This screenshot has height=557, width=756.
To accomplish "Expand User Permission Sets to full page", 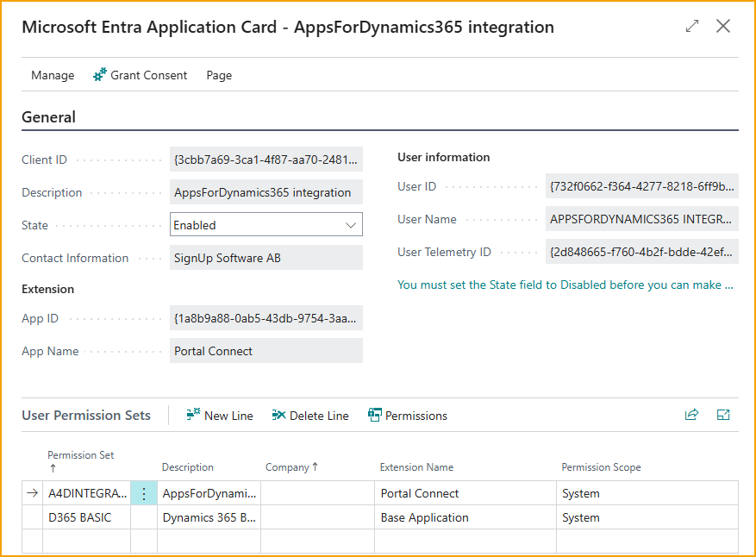I will (x=723, y=415).
